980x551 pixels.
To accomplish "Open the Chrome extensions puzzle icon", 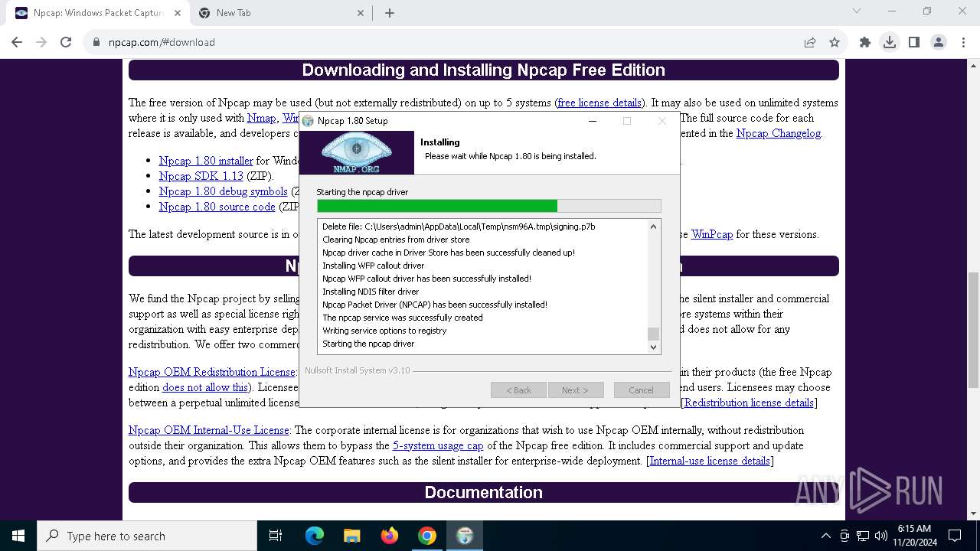I will (865, 42).
